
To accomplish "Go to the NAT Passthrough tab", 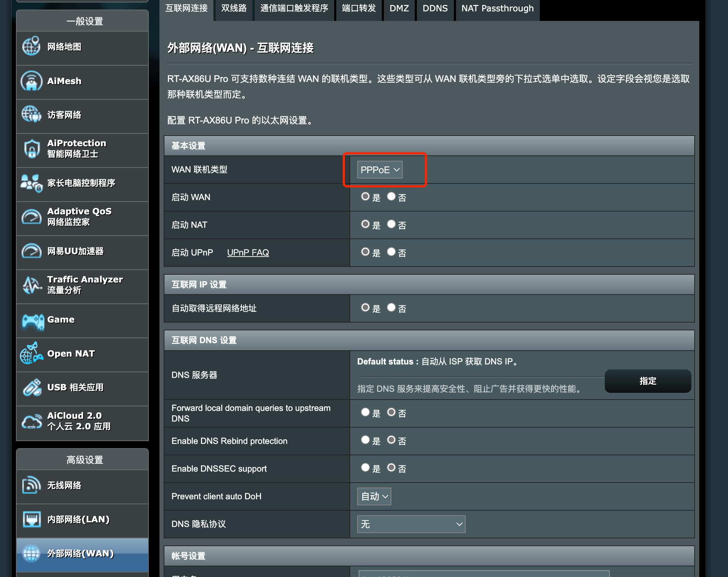I will (x=497, y=9).
